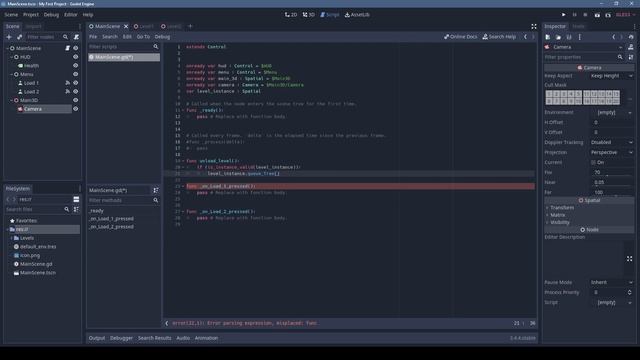Toggle distraction-free mode in script editor
640x360 pixels.
click(x=534, y=26)
